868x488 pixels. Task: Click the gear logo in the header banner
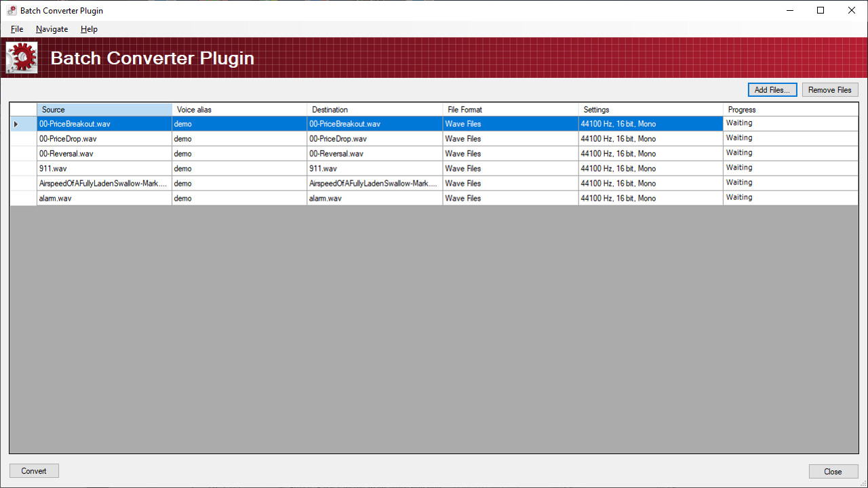click(21, 58)
